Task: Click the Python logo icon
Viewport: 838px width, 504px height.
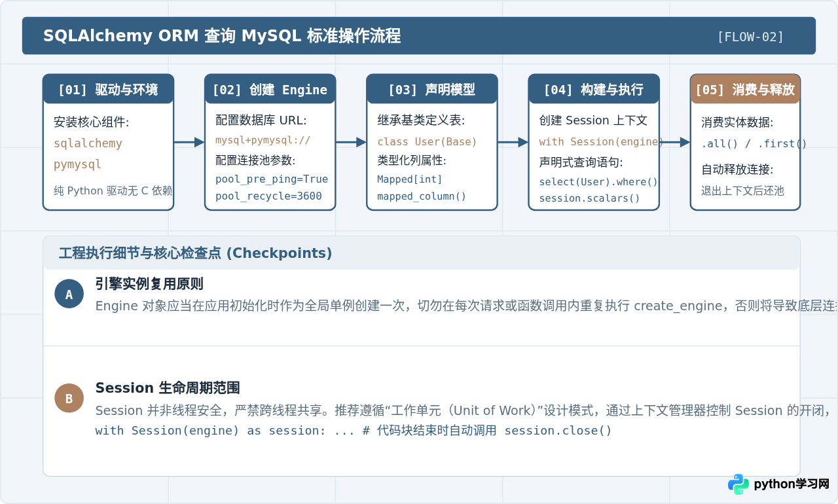Action: (738, 484)
